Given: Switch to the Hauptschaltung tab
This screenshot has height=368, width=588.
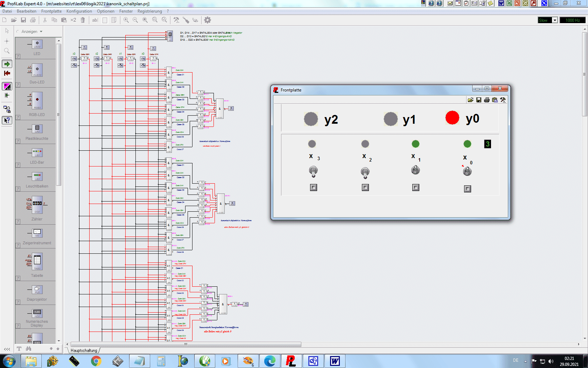Looking at the screenshot, I should [84, 350].
